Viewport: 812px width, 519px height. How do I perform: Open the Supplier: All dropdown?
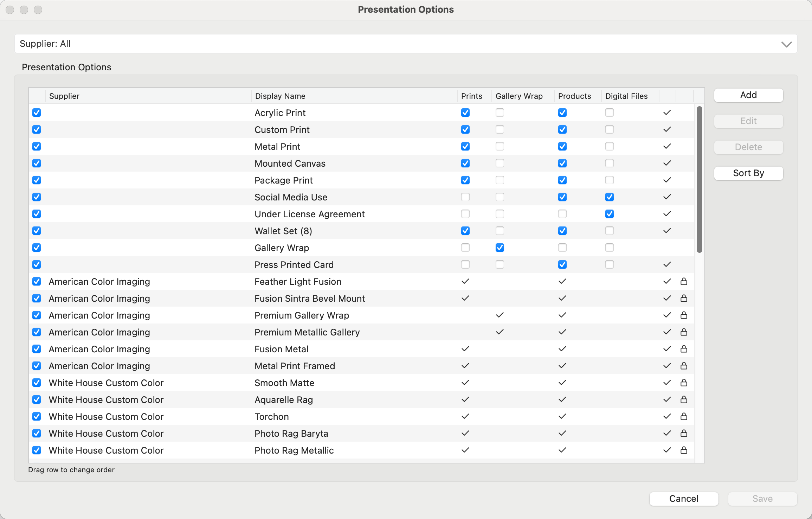pos(406,44)
